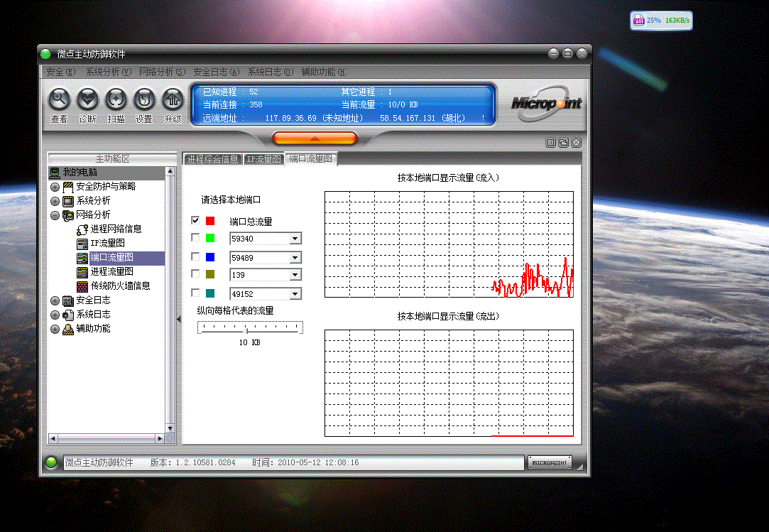Click the 升级 (Upgrade) toolbar icon
The height and width of the screenshot is (532, 769).
(173, 99)
